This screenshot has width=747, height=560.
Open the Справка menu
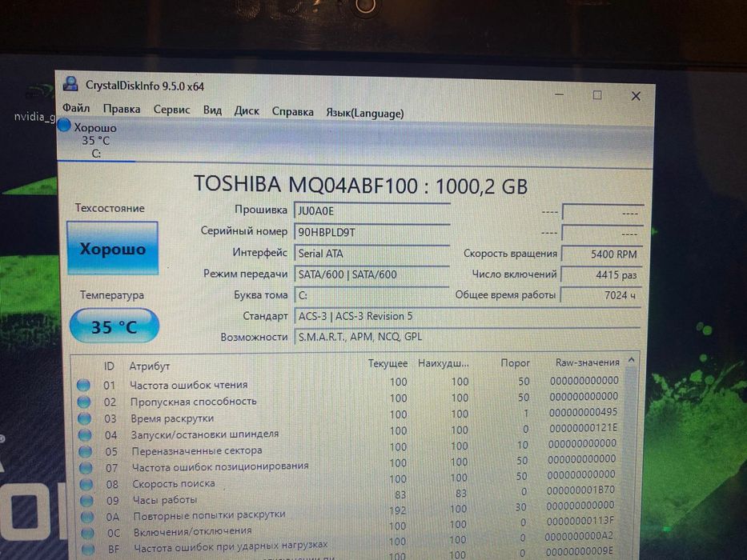point(292,111)
